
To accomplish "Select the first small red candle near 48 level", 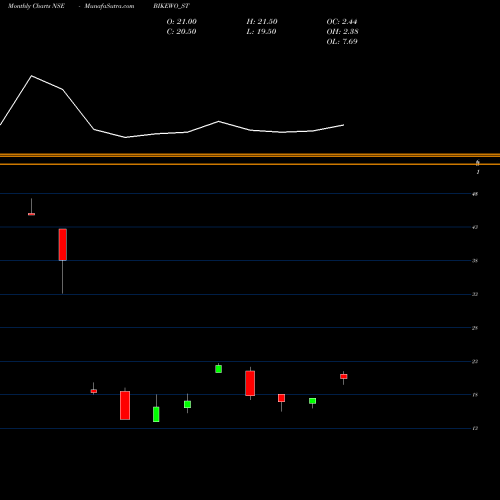I will pos(31,214).
